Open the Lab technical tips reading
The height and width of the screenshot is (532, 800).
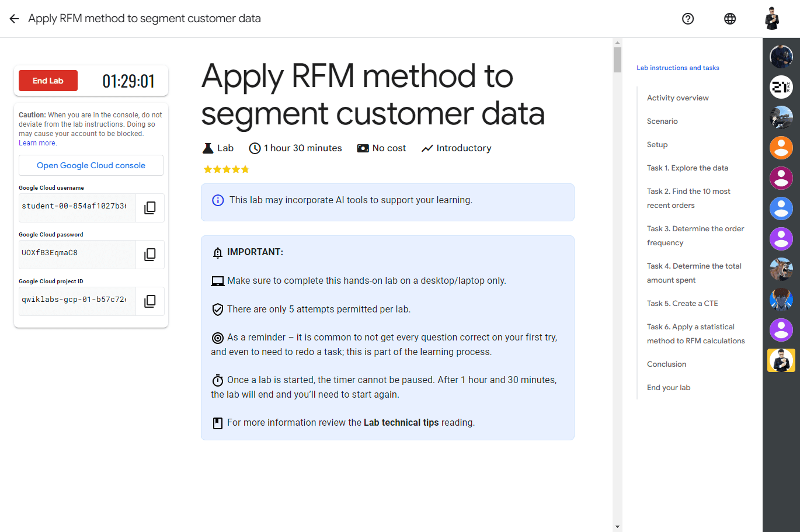pos(401,423)
